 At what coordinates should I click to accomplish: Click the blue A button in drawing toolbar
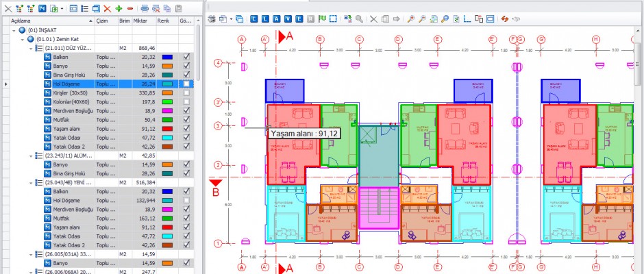click(x=276, y=18)
